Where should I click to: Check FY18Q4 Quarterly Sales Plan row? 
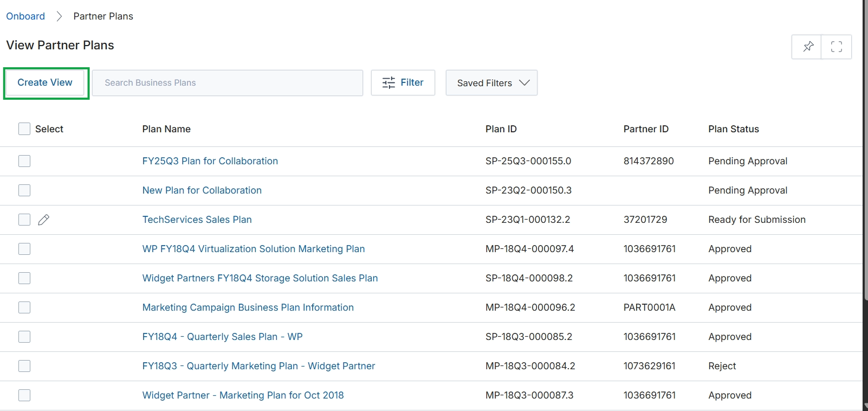pos(24,337)
